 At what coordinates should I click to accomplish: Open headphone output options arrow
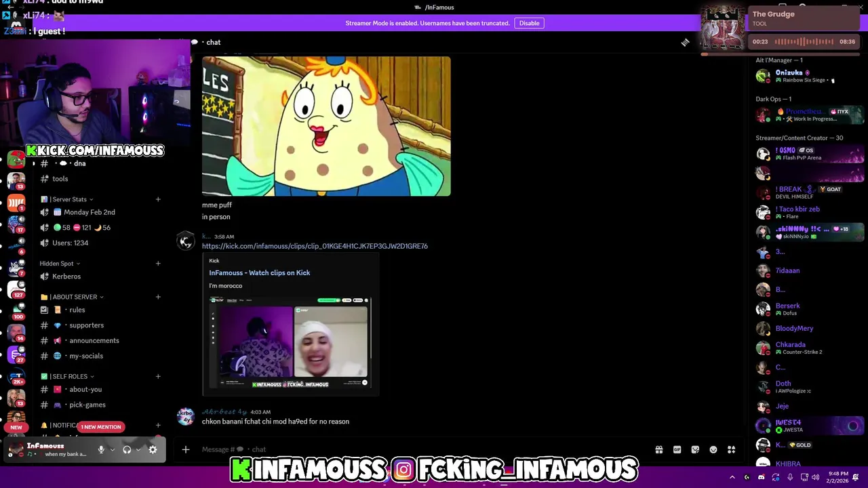(138, 449)
